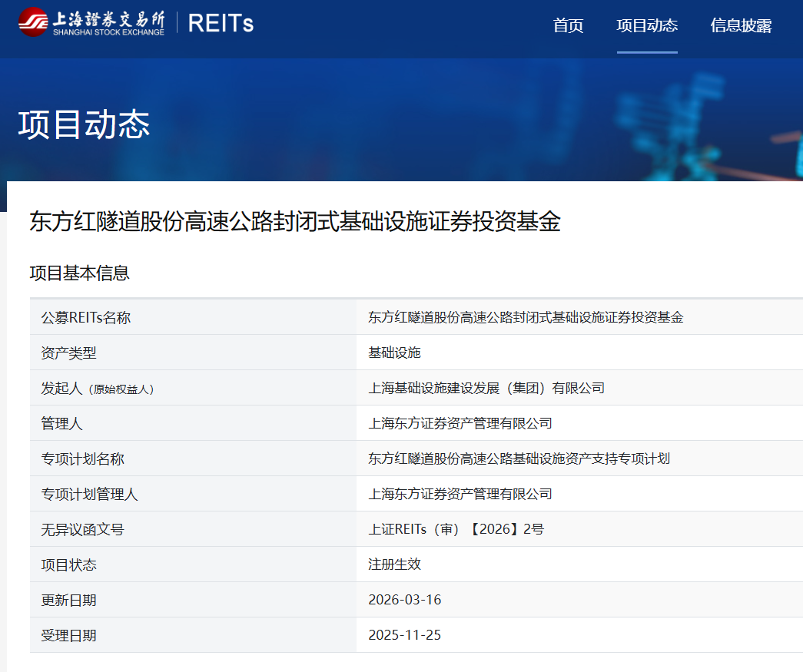Select the 项目动态 navigation tab
The width and height of the screenshot is (803, 672).
[646, 25]
